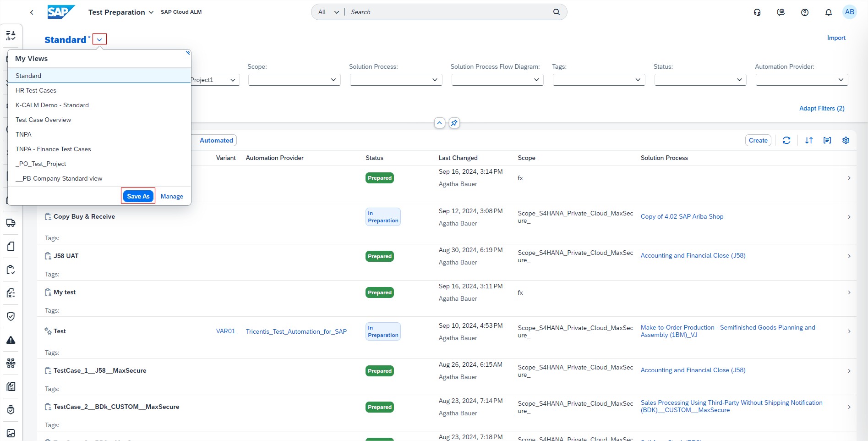Open the notifications bell icon

click(828, 12)
